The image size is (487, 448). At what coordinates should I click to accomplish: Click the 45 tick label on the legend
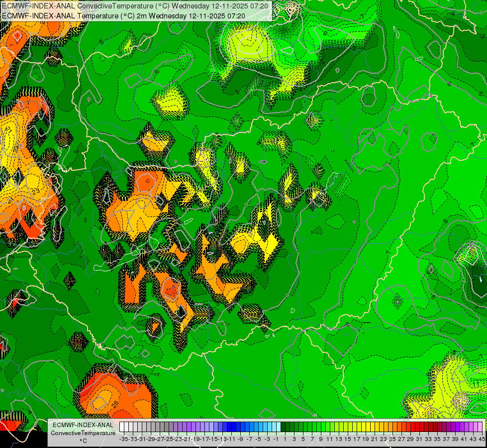(x=482, y=439)
